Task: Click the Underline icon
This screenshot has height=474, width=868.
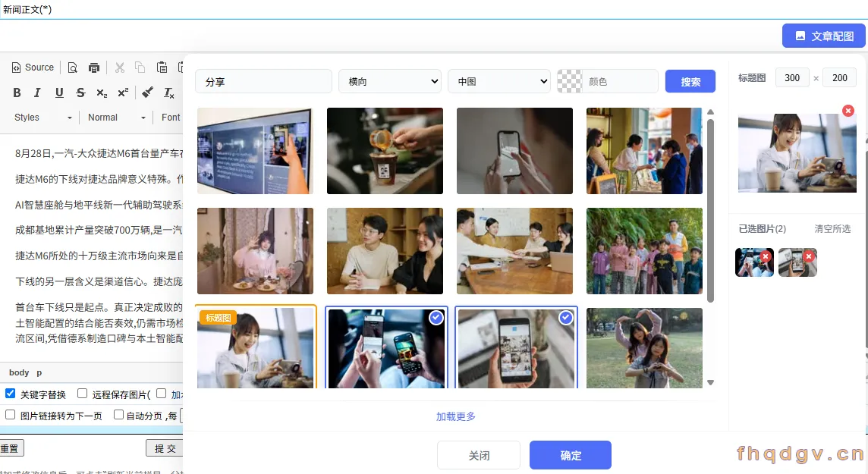Action: [59, 93]
